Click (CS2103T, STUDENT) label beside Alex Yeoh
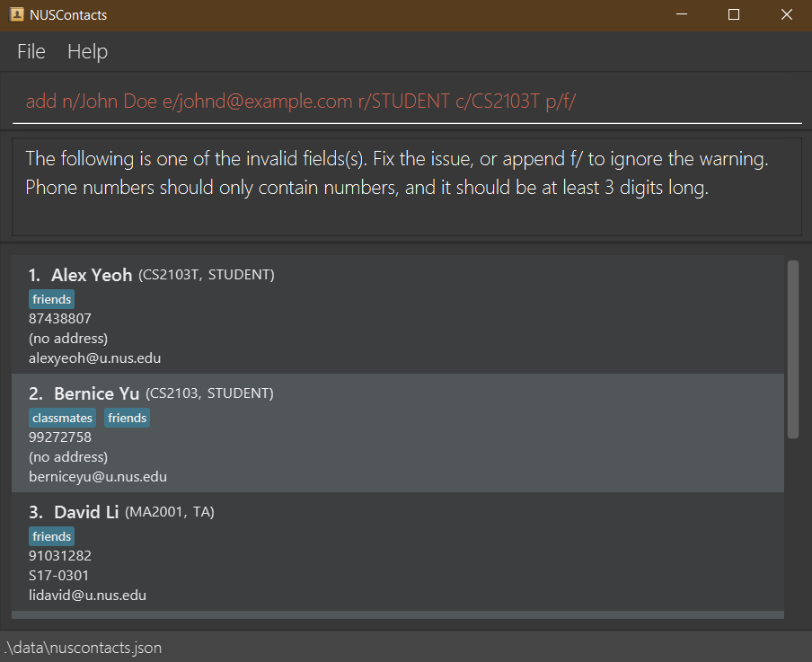Screen dimensions: 812x662 coord(206,275)
